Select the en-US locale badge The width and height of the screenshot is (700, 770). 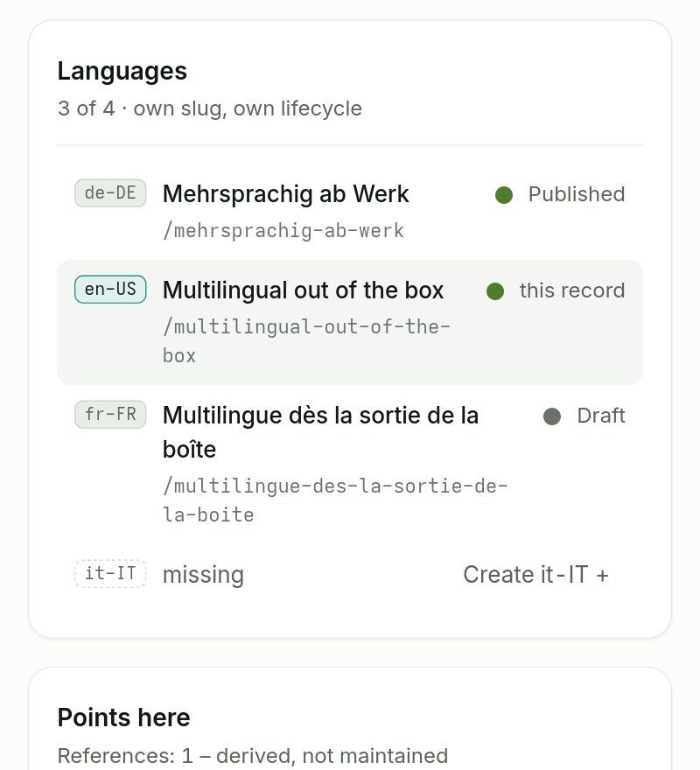click(x=110, y=290)
